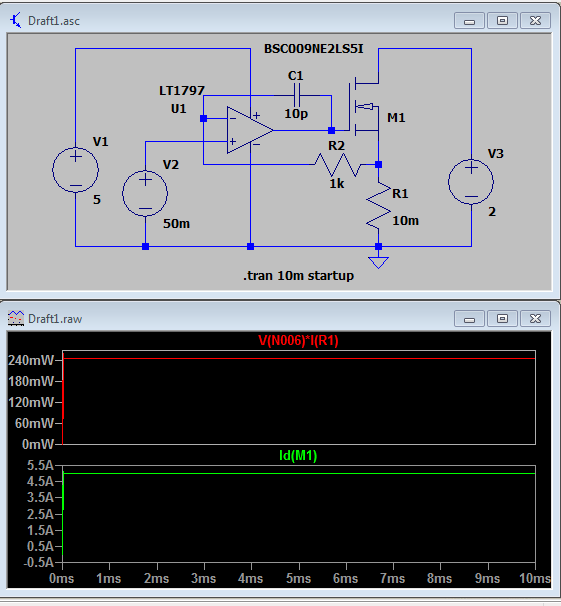Click the value 2 of V3

click(492, 212)
